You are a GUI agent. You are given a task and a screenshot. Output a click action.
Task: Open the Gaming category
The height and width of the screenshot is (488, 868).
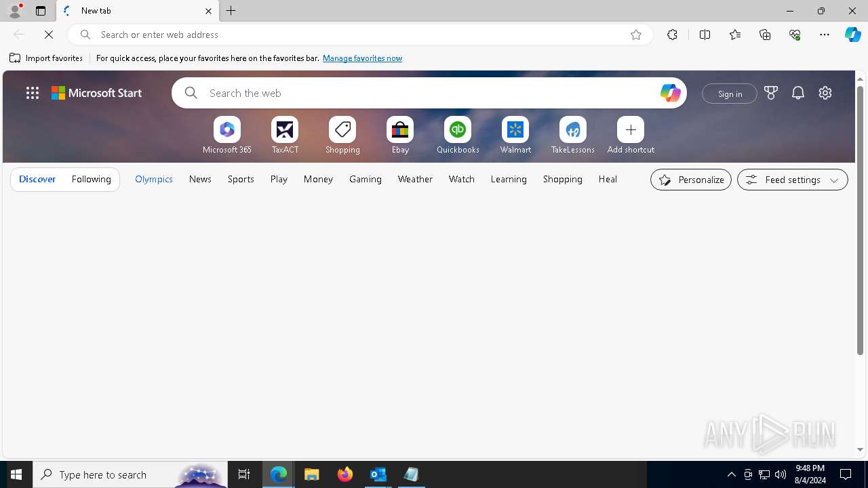(366, 179)
